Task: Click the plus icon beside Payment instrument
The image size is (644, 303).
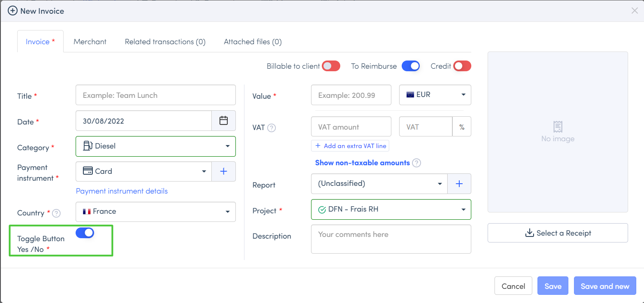Action: pos(223,171)
